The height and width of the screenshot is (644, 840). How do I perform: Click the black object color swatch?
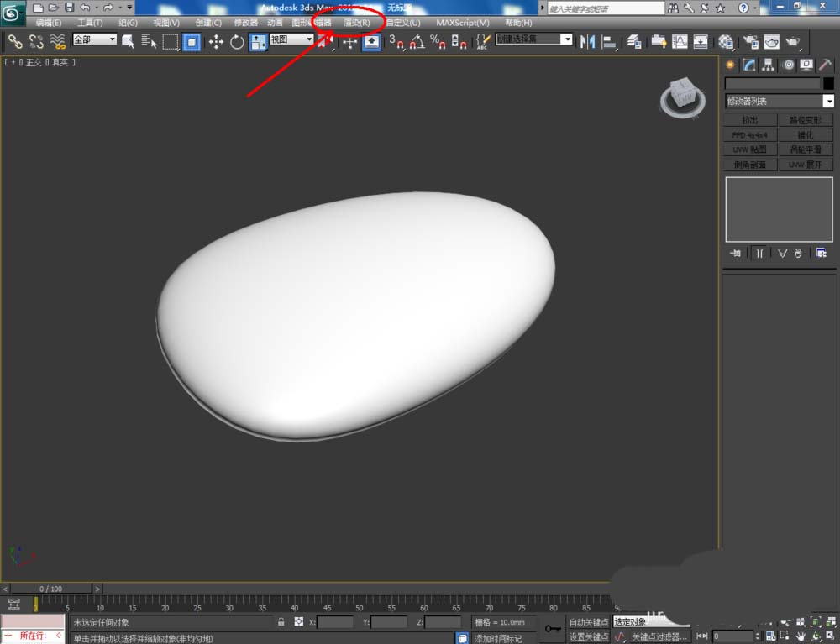pyautogui.click(x=827, y=83)
